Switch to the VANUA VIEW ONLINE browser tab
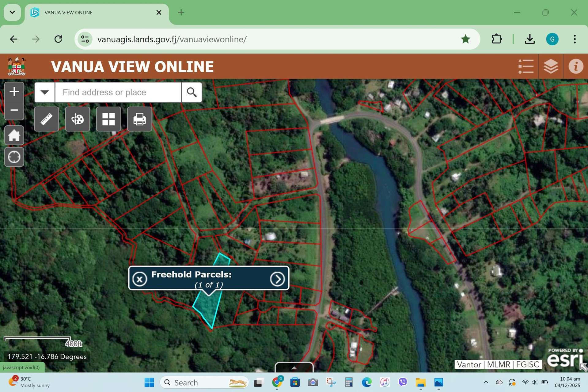The image size is (588, 392). tap(92, 12)
